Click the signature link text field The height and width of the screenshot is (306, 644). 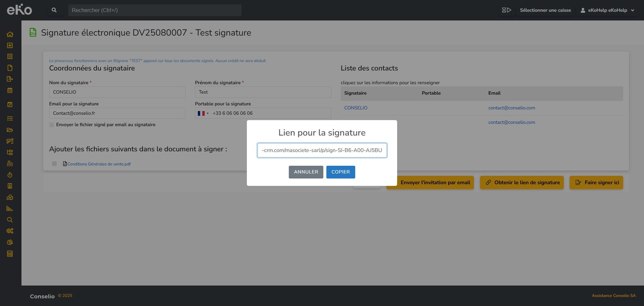[322, 150]
